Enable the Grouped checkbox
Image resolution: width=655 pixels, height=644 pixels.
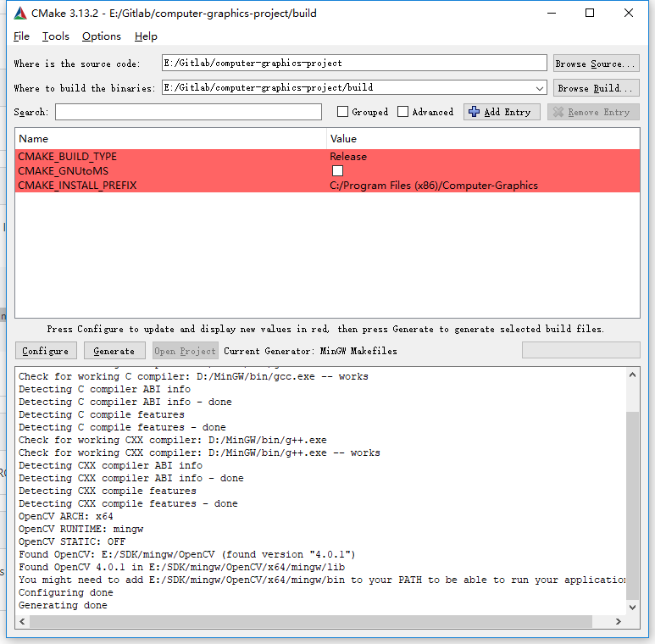pos(342,112)
